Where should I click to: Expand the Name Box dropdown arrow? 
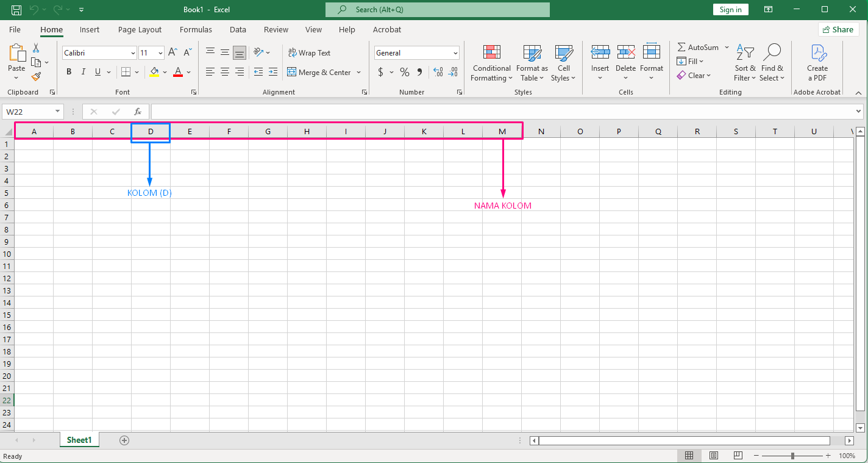(x=58, y=112)
